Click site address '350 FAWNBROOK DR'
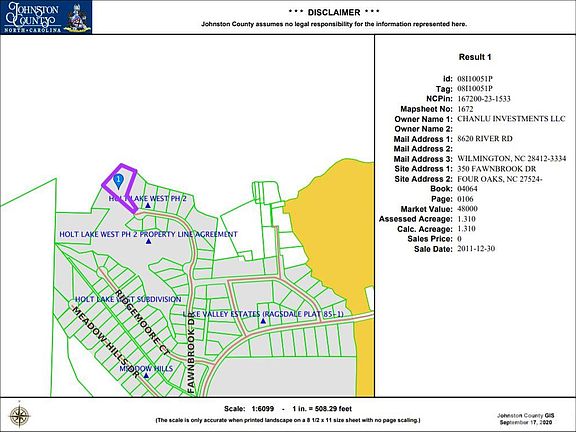This screenshot has width=576, height=432. 497,169
